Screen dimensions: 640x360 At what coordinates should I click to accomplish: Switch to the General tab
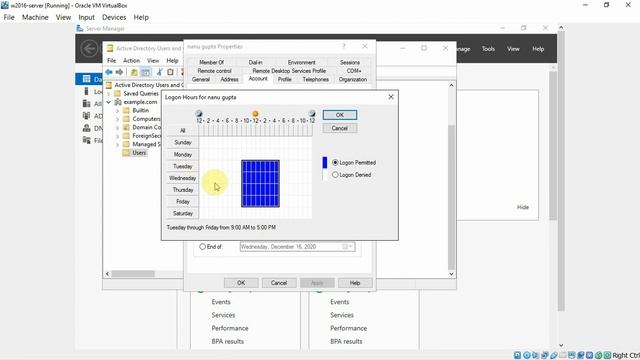[201, 80]
